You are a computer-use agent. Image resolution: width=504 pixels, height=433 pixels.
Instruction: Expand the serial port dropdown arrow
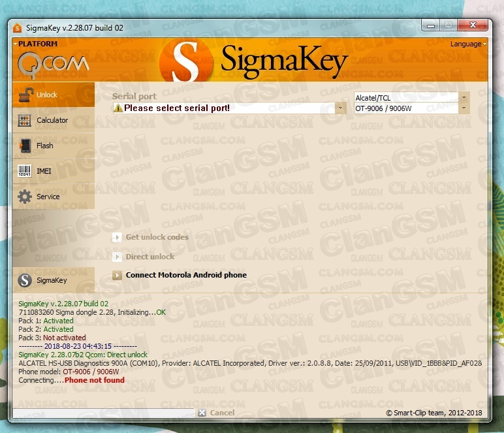tap(340, 108)
